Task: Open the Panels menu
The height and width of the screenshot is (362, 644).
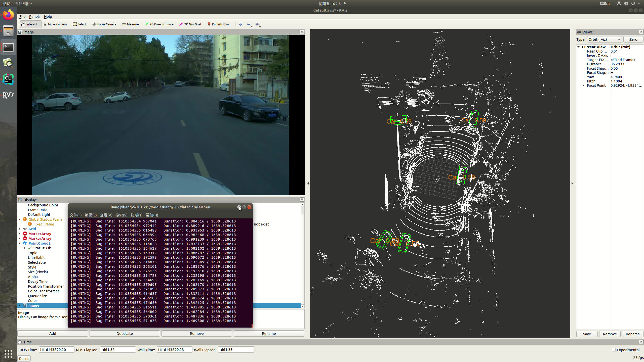Action: (34, 17)
